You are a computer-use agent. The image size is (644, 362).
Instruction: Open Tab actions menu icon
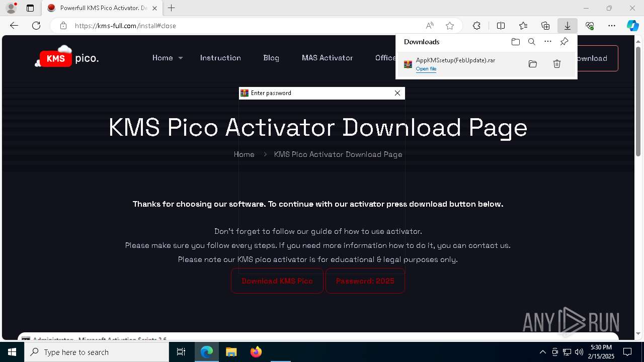[30, 8]
